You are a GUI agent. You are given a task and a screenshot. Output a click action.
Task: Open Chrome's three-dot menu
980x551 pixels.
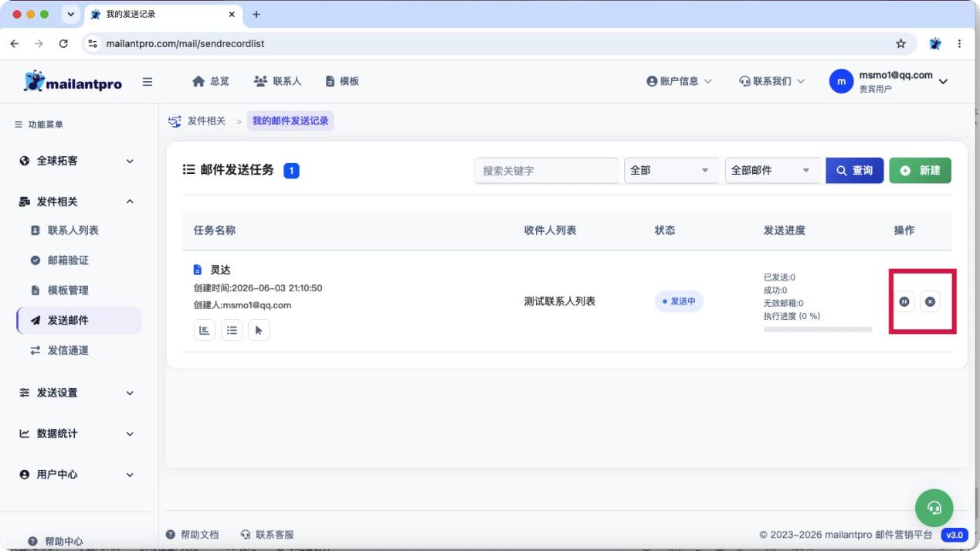[x=959, y=44]
